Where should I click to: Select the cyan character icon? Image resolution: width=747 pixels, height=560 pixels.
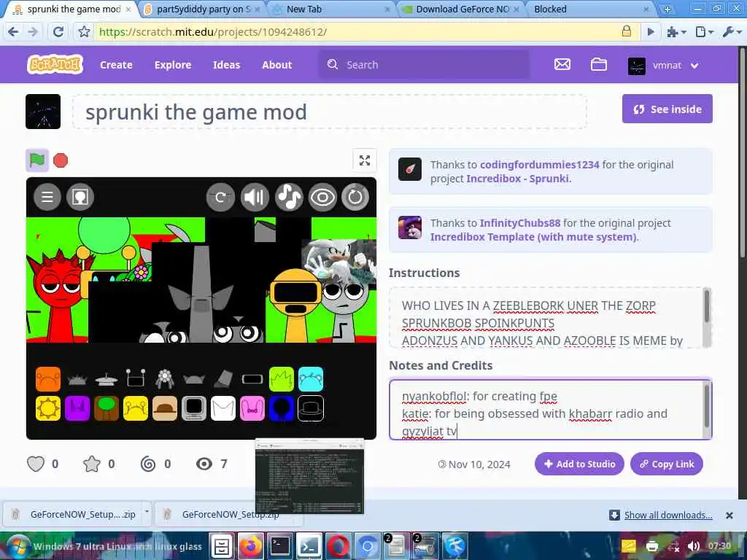coord(311,379)
